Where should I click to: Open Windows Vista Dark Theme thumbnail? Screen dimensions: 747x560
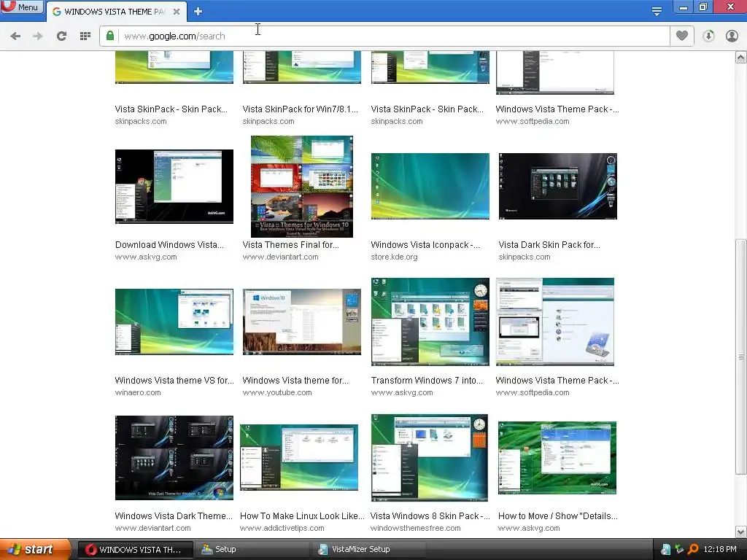(x=174, y=458)
